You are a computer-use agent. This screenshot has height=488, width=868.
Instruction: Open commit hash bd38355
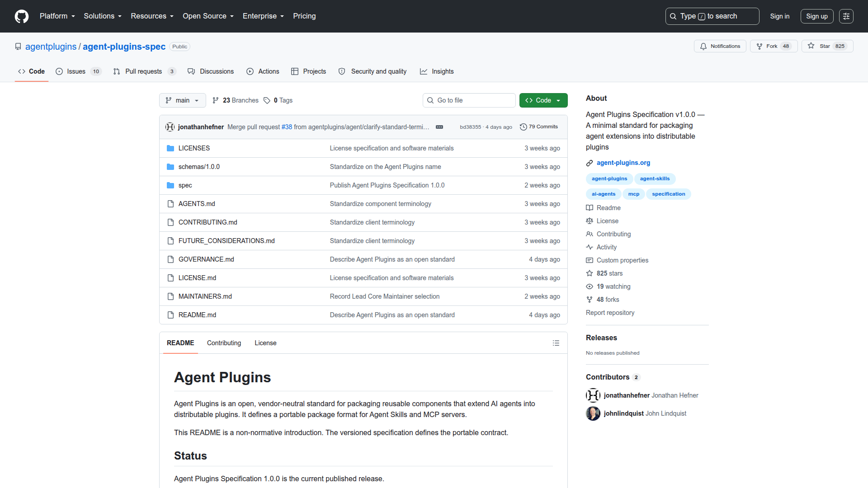470,127
